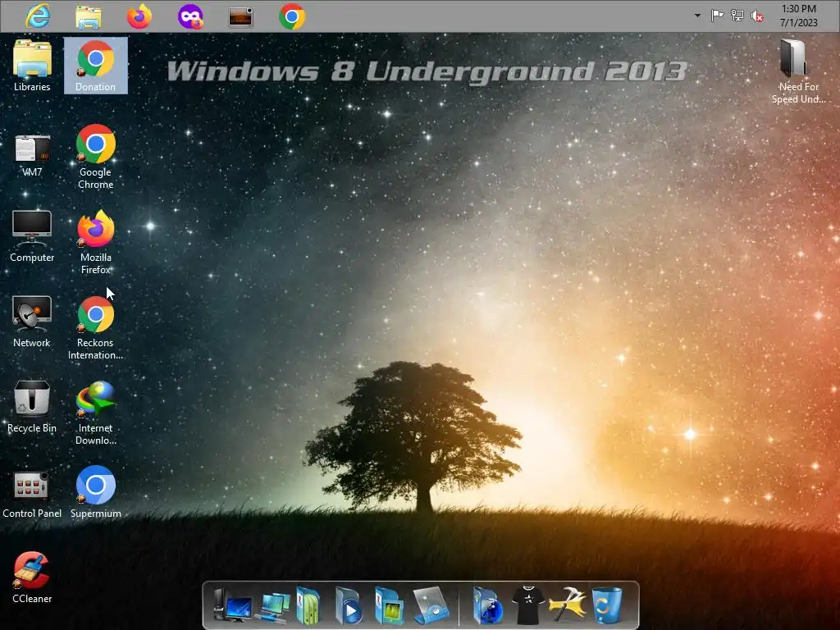Select the Computer desktop icon
Screen dimensions: 840x630
coord(32,235)
